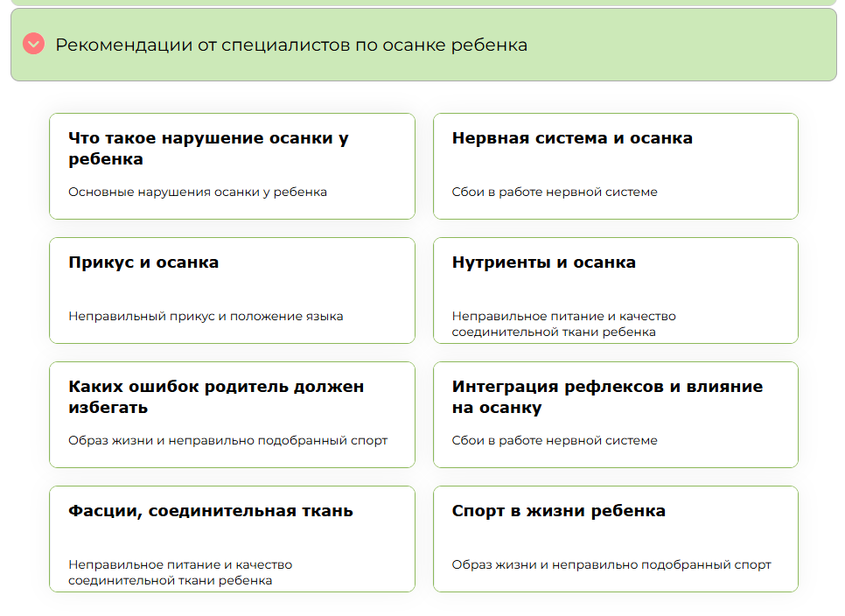Image resolution: width=845 pixels, height=616 pixels.
Task: Open 'Интеграция рефлексов и влияние на осанку' card
Action: click(x=616, y=415)
